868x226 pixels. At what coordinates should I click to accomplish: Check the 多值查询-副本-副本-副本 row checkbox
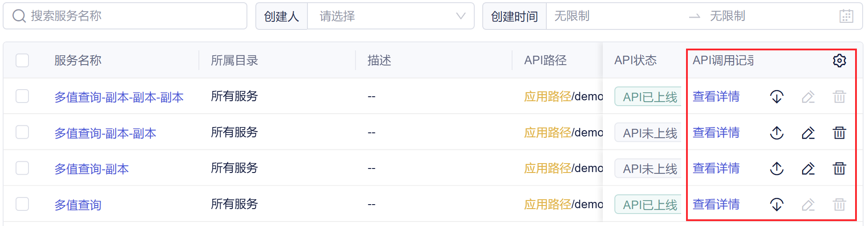point(22,96)
